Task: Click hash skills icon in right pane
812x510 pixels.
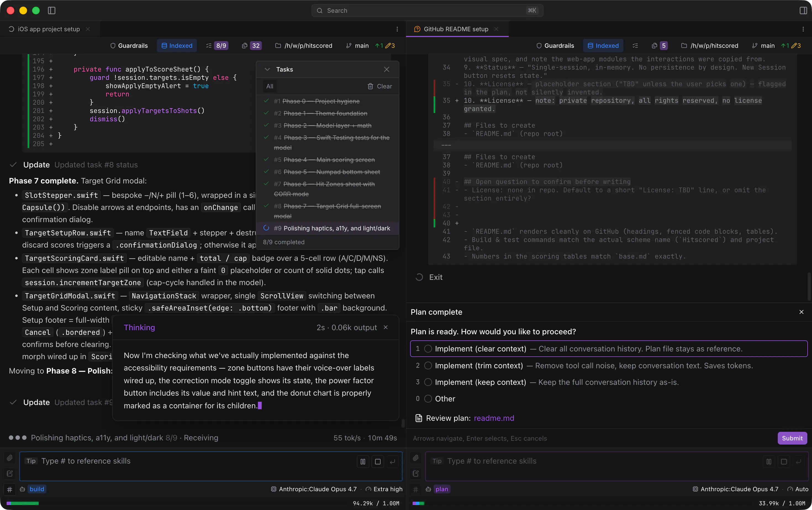Action: tap(416, 489)
